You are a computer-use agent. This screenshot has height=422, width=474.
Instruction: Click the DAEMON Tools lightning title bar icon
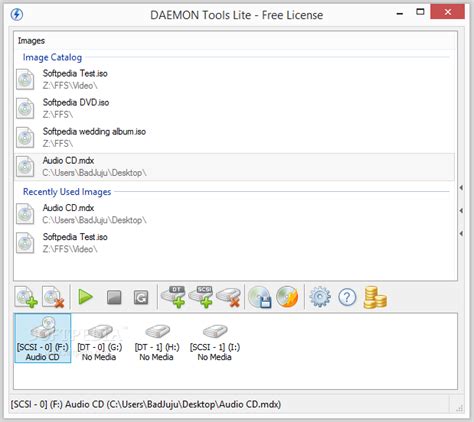(17, 15)
